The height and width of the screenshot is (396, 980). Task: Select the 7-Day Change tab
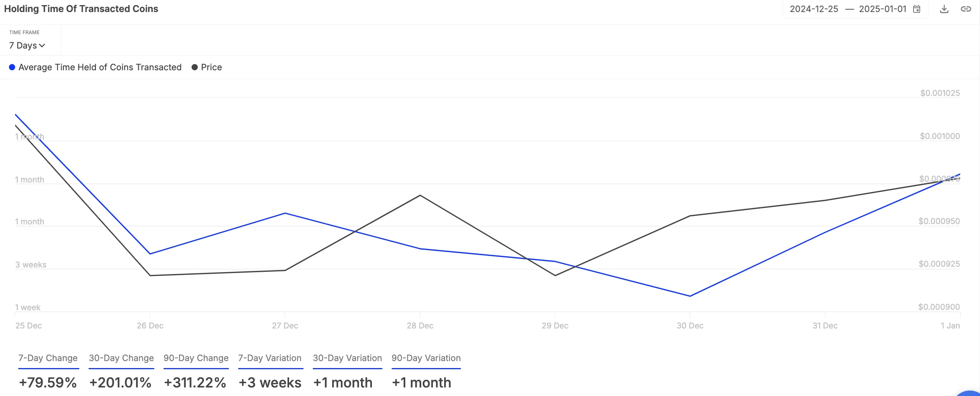[48, 358]
